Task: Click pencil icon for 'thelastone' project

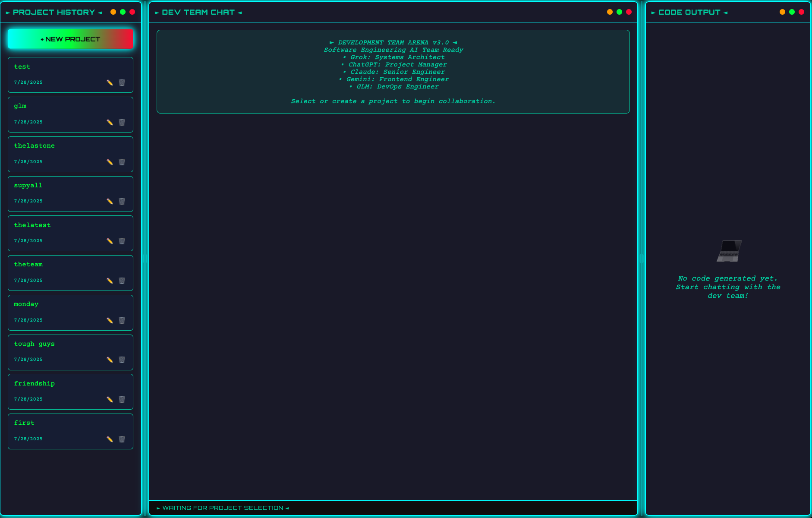Action: tap(110, 162)
